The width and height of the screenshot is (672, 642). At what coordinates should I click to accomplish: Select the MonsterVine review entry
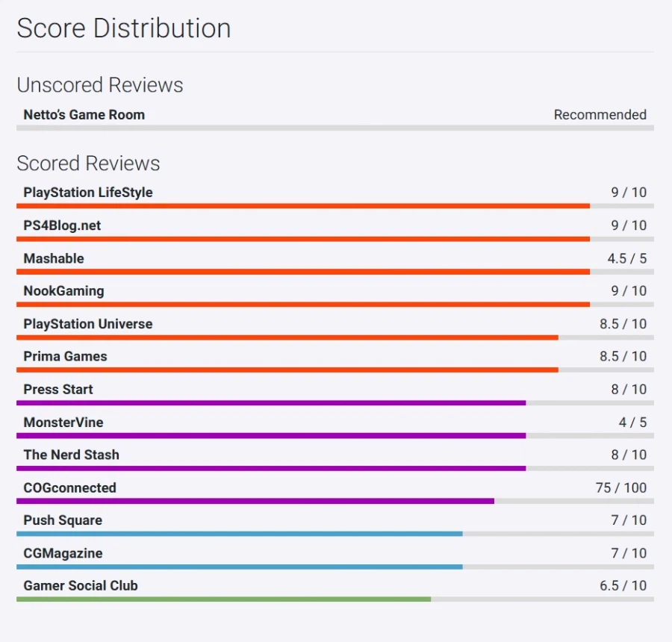point(63,423)
